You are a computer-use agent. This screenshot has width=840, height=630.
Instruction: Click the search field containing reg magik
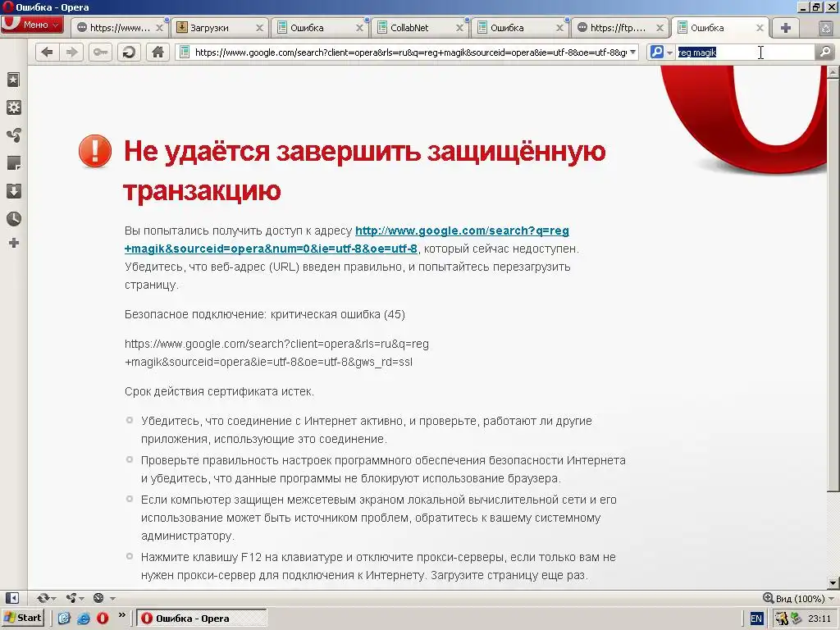pos(745,52)
